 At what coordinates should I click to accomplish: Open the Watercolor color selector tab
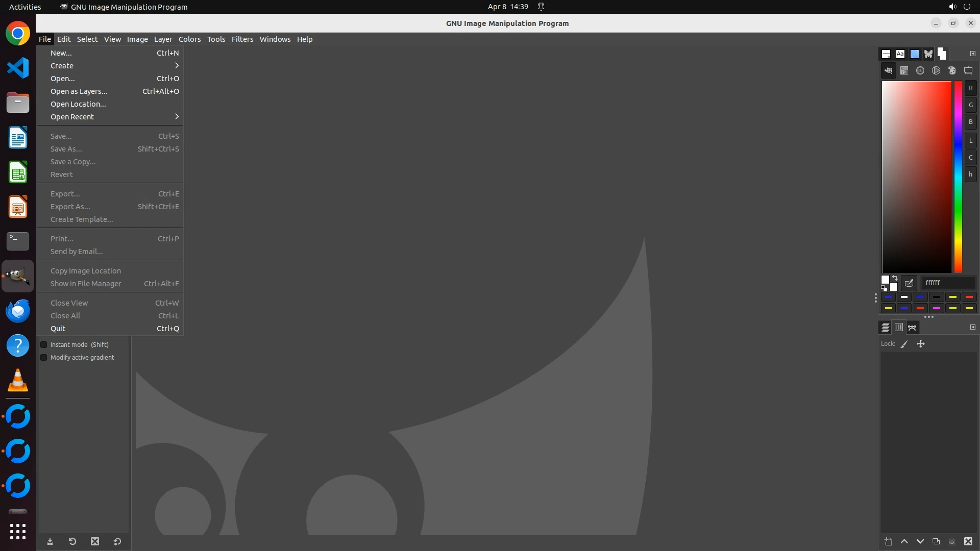point(920,71)
